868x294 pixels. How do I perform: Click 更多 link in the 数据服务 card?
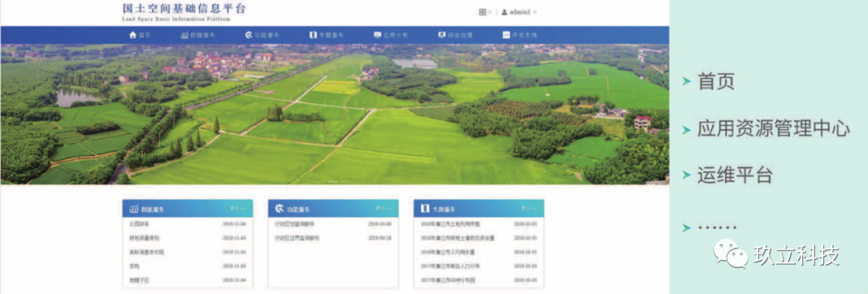238,209
